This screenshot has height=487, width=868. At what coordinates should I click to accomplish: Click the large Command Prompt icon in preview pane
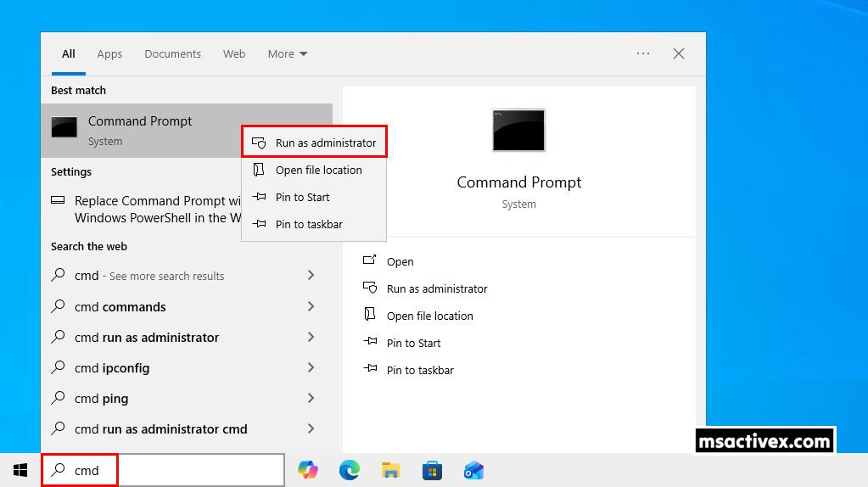518,131
